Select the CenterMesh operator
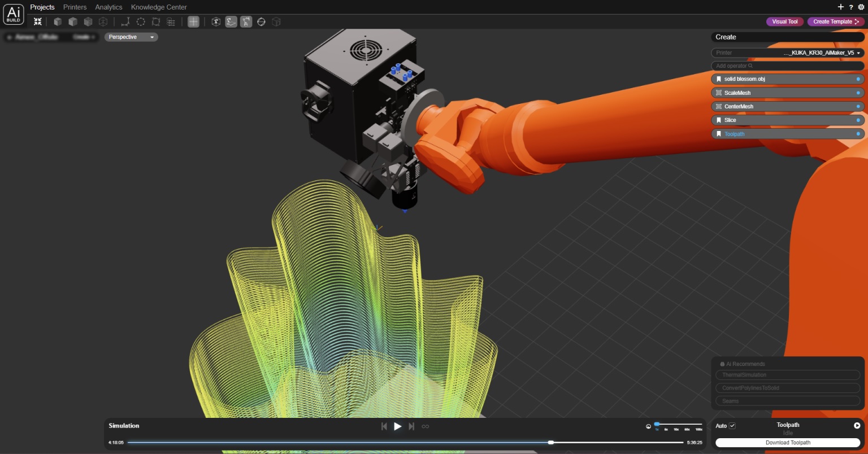The height and width of the screenshot is (454, 868). point(788,106)
